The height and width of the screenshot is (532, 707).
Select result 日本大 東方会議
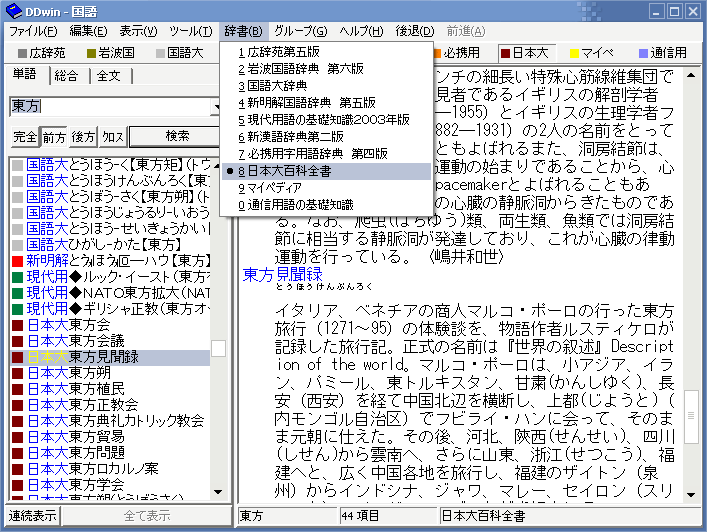(110, 341)
